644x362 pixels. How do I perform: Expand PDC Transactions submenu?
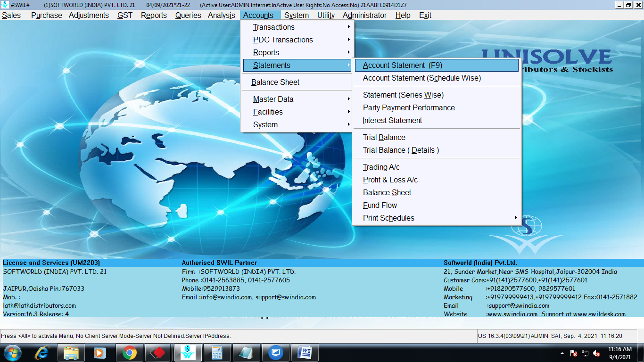pos(297,40)
